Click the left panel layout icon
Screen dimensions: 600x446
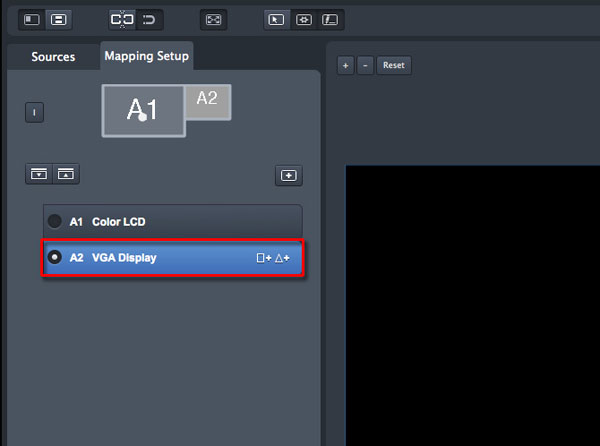[x=32, y=20]
